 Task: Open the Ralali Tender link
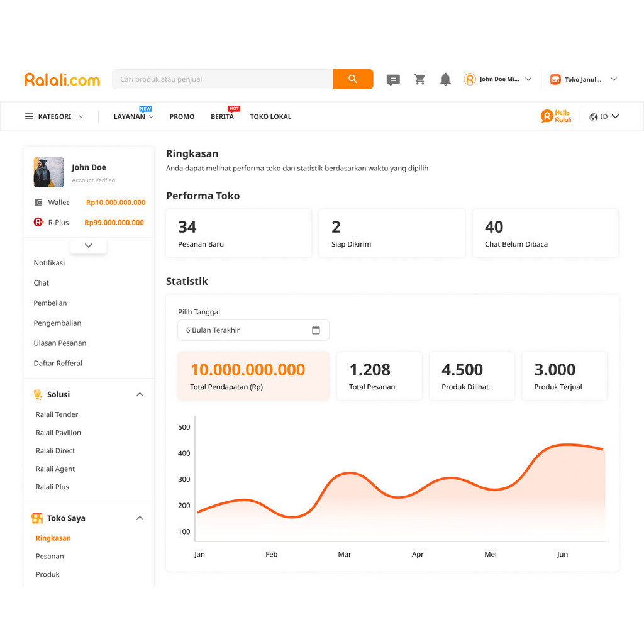(57, 415)
